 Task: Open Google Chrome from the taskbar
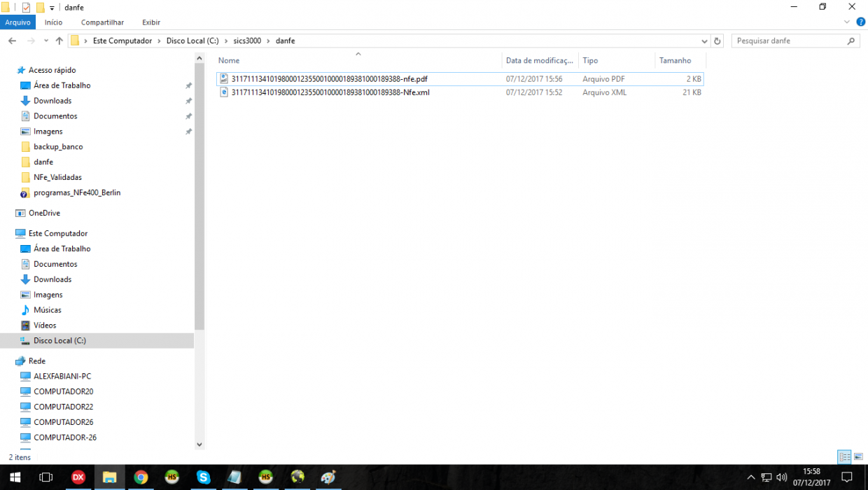(x=141, y=477)
